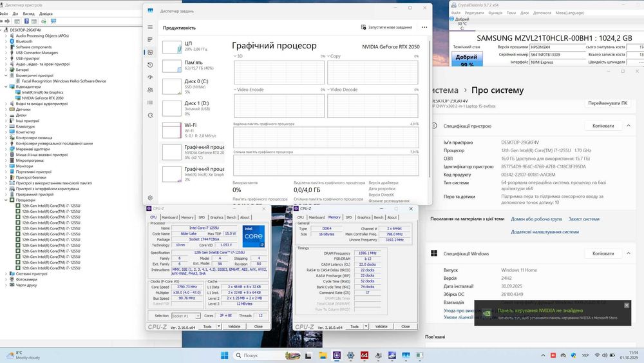Show hidden tray icons chevron
644x363 pixels.
tap(543, 355)
